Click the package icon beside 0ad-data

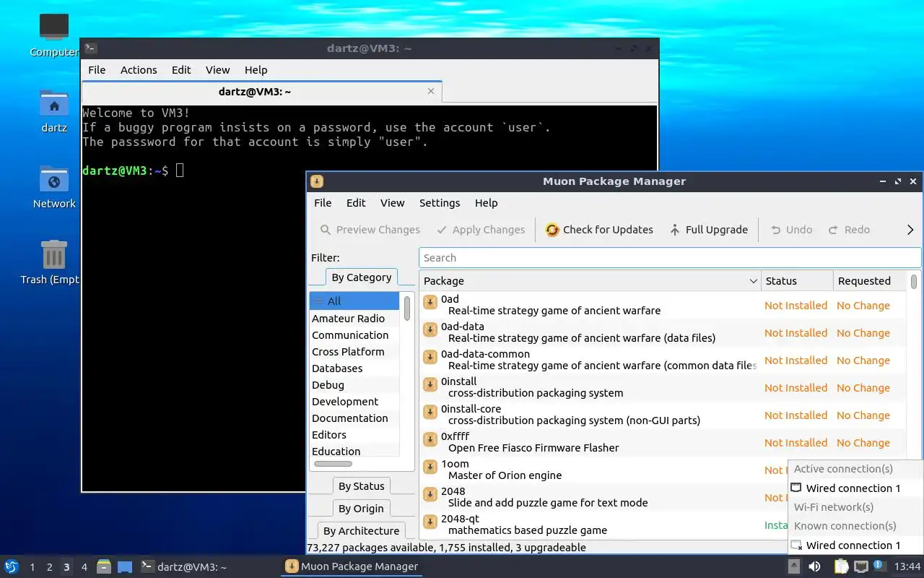[x=430, y=329]
